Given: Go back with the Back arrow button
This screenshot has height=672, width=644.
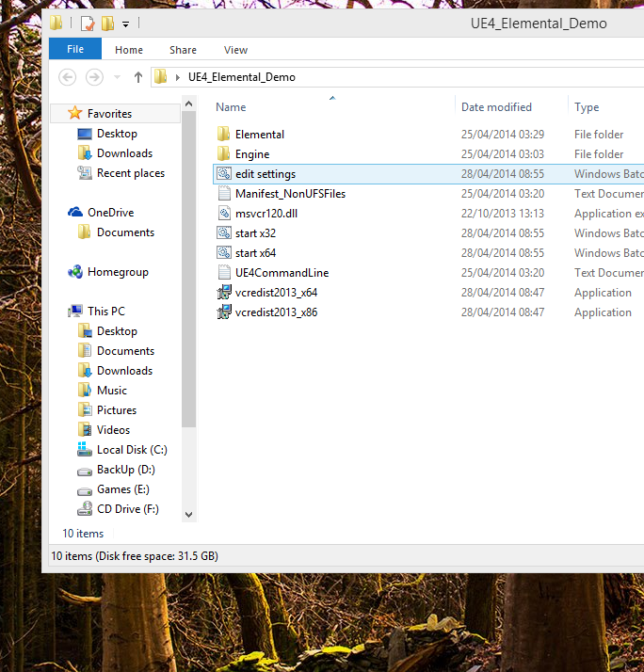Looking at the screenshot, I should (x=67, y=77).
